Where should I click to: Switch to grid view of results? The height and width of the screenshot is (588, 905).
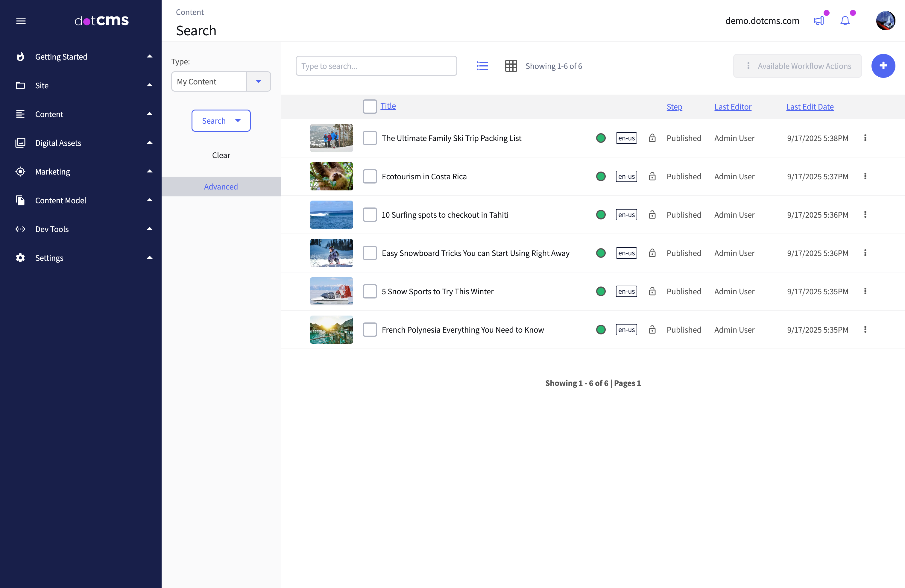pos(511,66)
